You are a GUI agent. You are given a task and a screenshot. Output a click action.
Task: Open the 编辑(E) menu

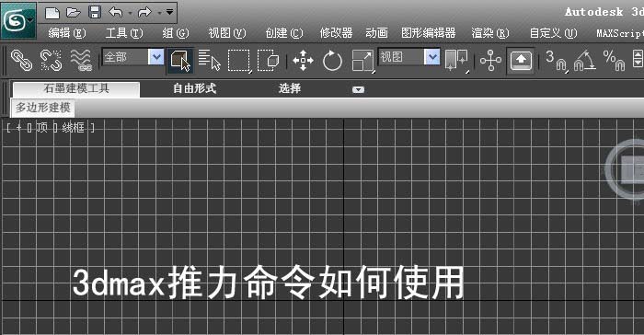coord(67,33)
